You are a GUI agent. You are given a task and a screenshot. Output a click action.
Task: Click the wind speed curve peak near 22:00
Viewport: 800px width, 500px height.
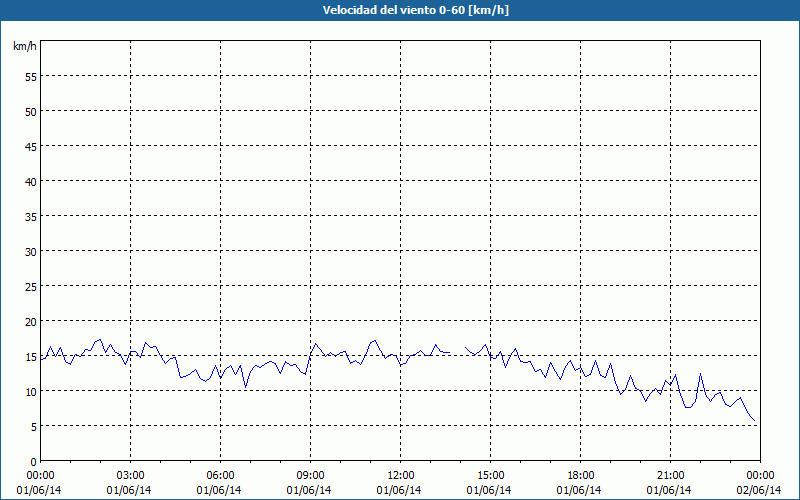point(701,373)
